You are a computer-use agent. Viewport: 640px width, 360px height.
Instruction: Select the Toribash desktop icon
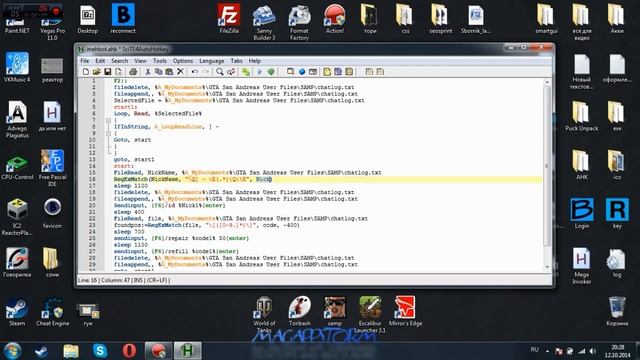(300, 312)
